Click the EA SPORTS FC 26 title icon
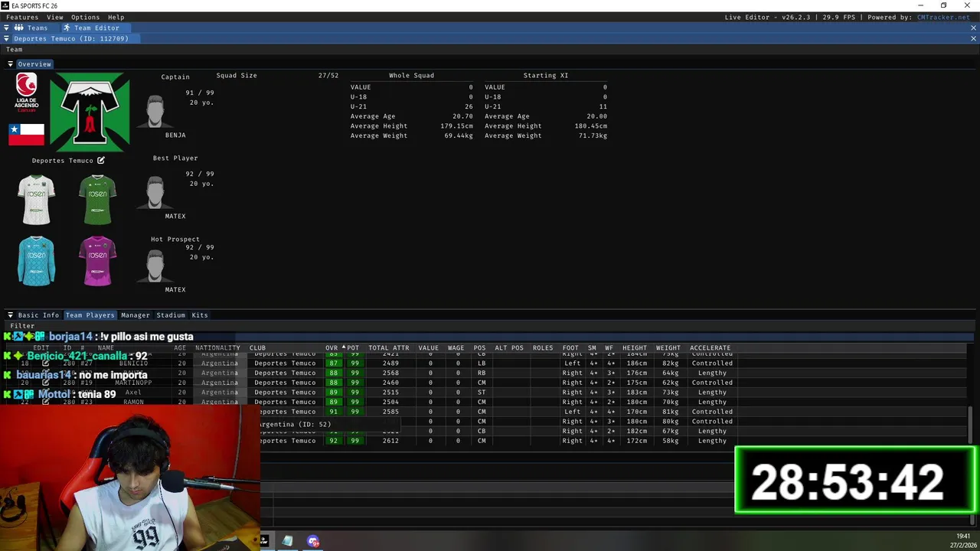 tap(6, 5)
